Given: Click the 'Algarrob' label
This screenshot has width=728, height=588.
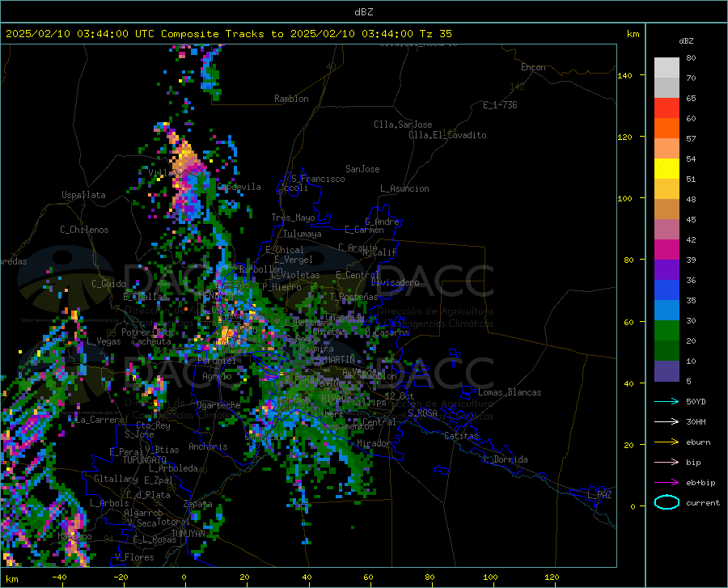Looking at the screenshot, I should pyautogui.click(x=143, y=513).
